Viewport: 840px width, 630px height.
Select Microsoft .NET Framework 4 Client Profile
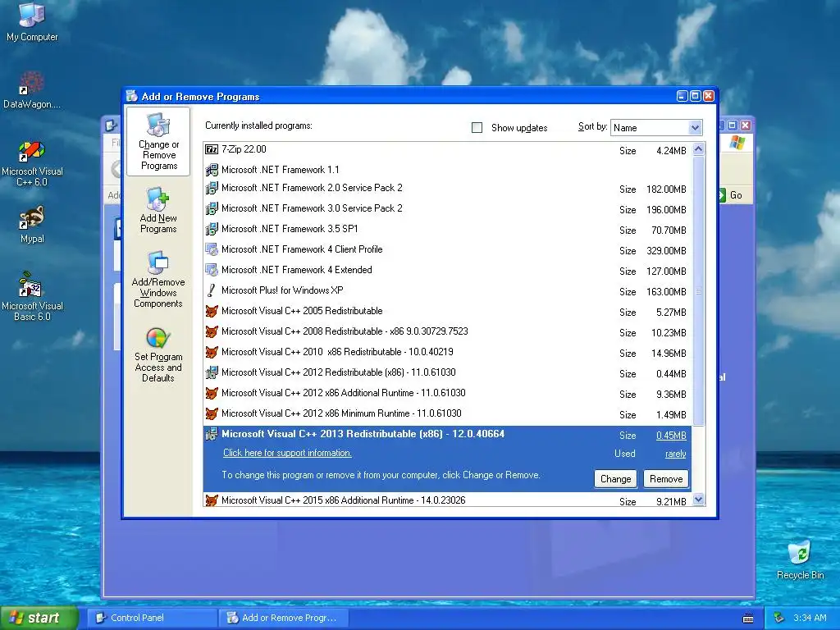(x=447, y=250)
